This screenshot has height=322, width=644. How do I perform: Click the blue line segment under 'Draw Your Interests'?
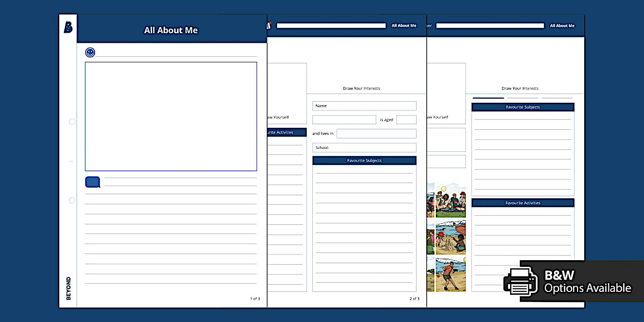(487, 97)
